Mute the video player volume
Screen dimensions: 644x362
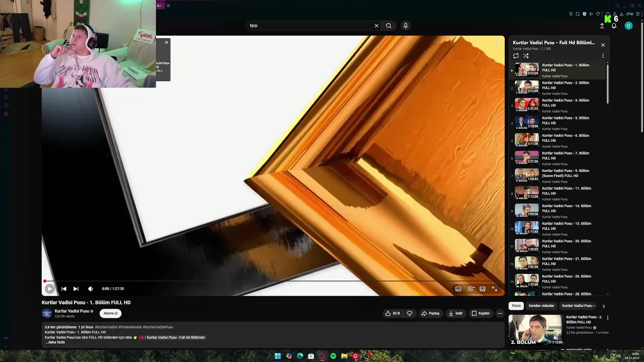tap(91, 289)
